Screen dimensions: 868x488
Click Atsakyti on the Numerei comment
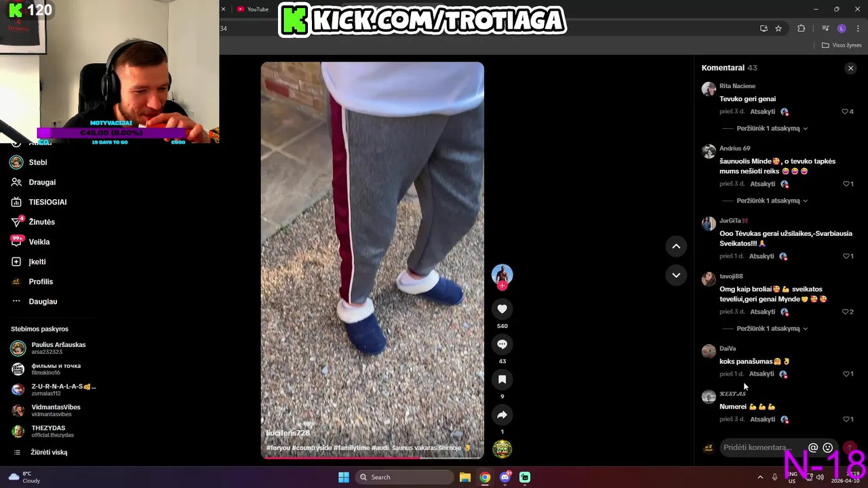tap(762, 420)
